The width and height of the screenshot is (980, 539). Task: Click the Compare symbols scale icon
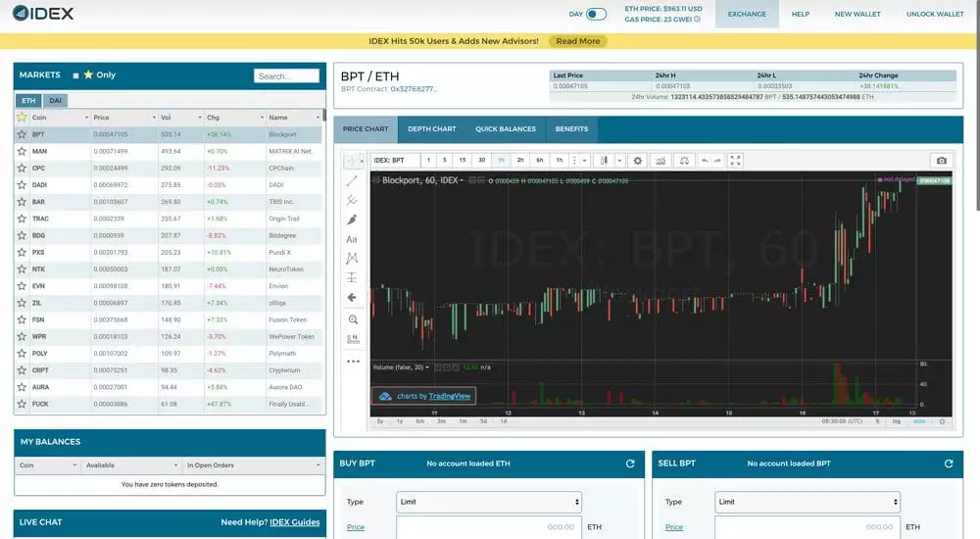point(684,161)
